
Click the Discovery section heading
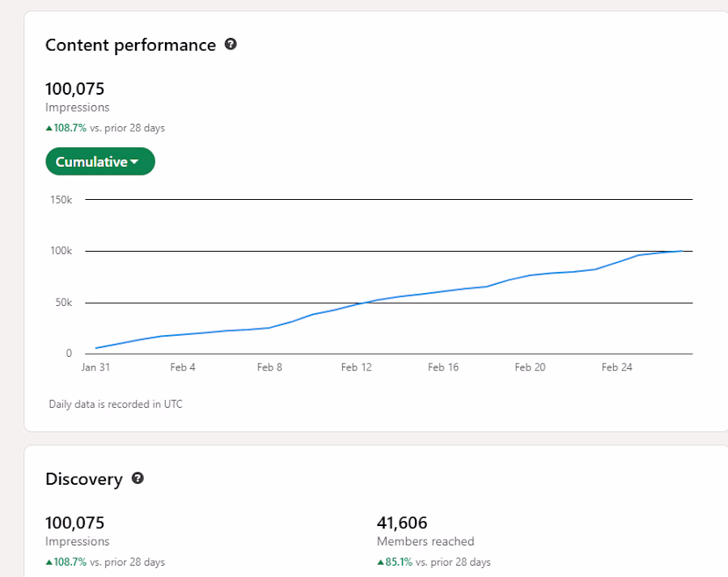84,479
